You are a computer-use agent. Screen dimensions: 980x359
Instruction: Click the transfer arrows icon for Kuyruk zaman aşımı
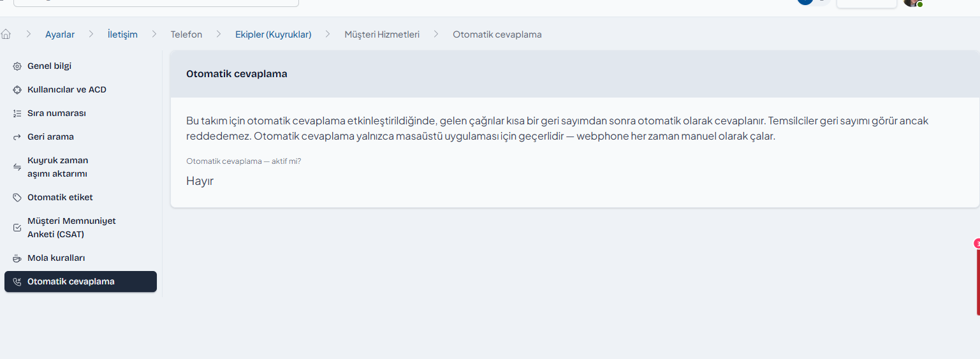pyautogui.click(x=17, y=167)
